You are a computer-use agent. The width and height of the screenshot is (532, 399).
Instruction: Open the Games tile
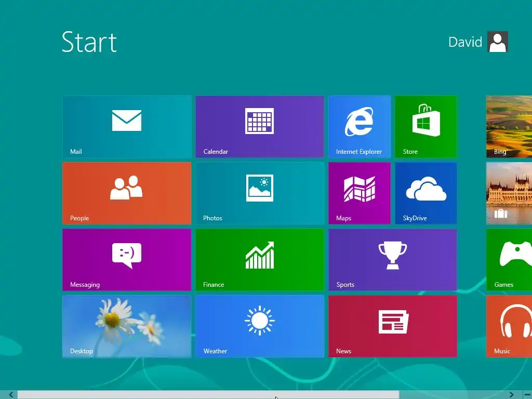[509, 260]
